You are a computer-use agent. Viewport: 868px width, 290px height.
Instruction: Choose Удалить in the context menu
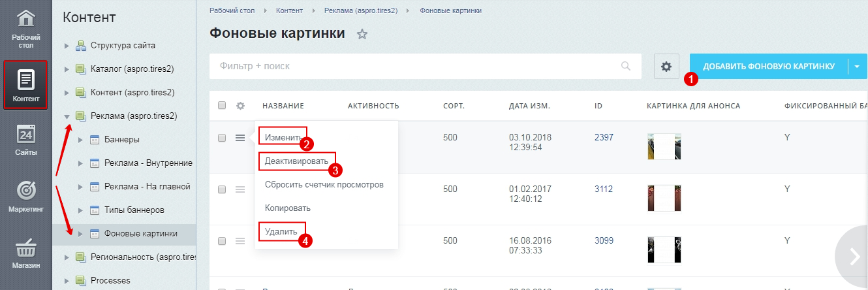pyautogui.click(x=281, y=232)
